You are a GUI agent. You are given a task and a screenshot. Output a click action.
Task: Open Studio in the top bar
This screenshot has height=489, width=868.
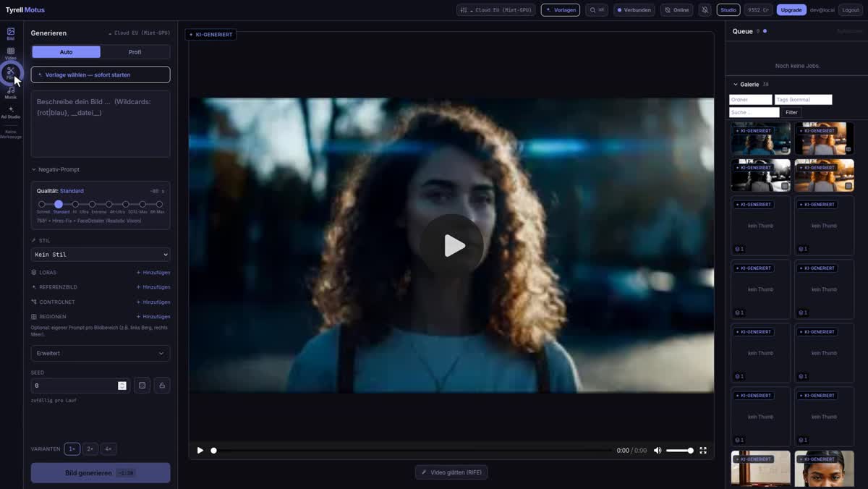click(728, 10)
